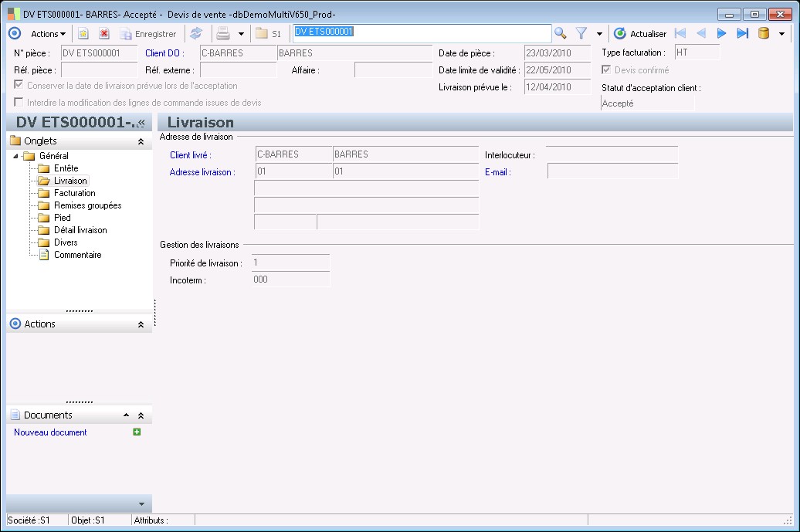Click the yellow database cylinder icon
800x532 pixels.
point(764,33)
